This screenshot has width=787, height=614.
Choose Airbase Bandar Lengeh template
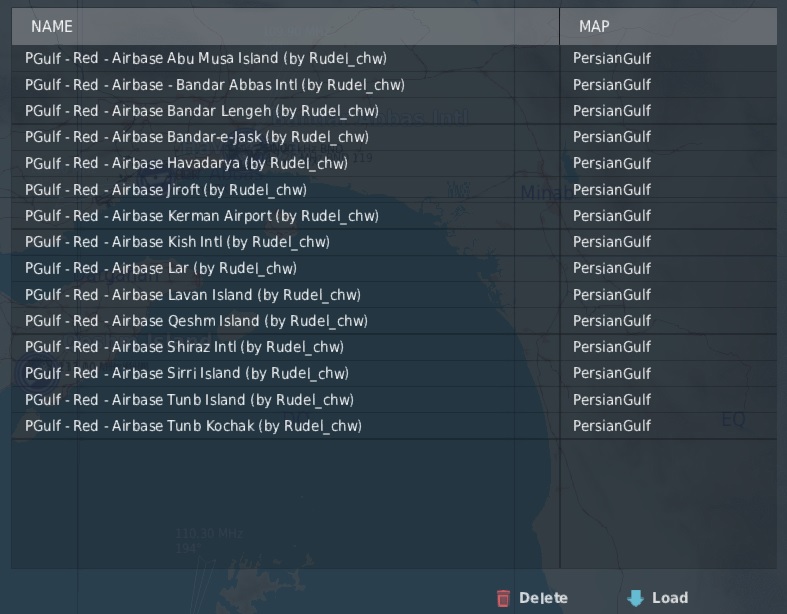[202, 111]
